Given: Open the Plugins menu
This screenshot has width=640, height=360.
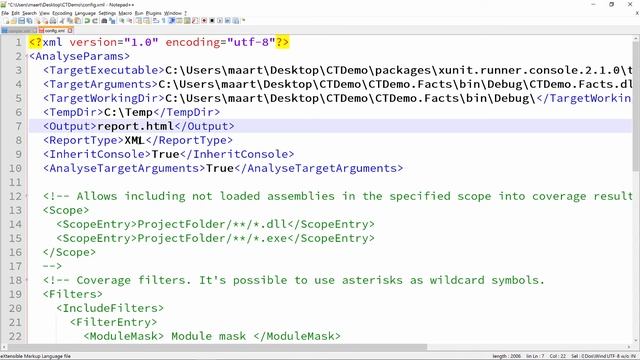Looking at the screenshot, I should coord(153,13).
